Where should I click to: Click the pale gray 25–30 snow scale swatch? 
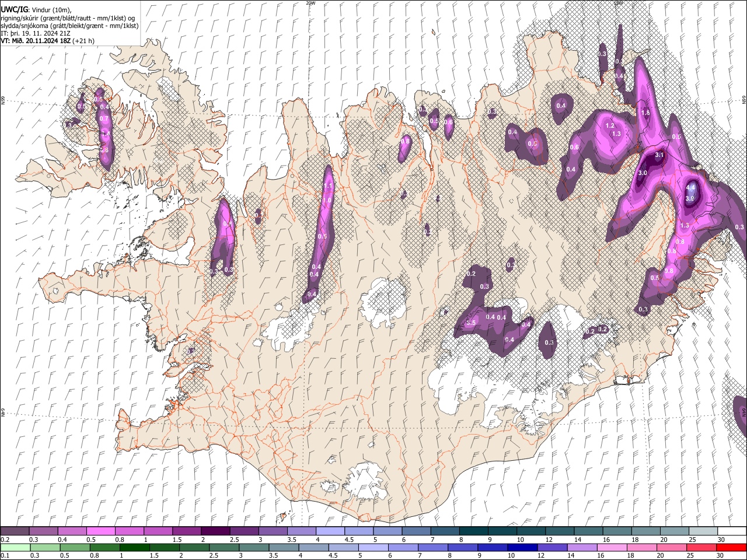(703, 531)
